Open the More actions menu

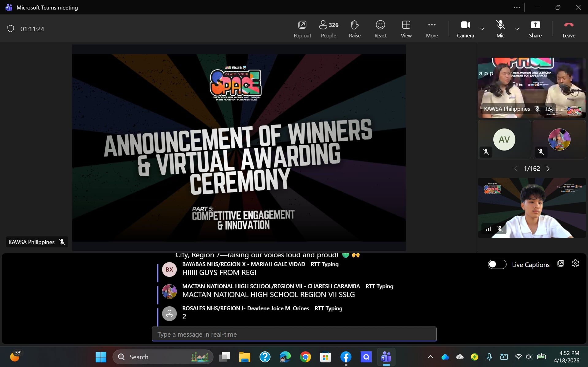point(432,29)
